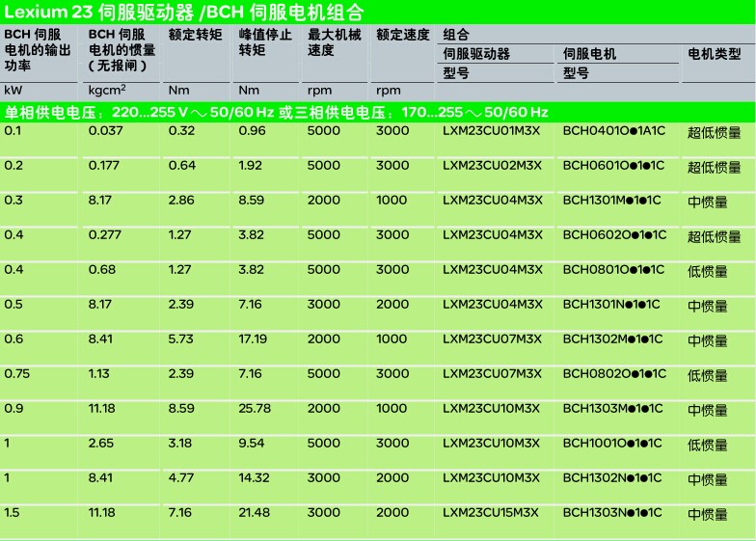The height and width of the screenshot is (541, 756).
Task: Select motor model BCH0401O●1A1C
Action: tap(614, 131)
